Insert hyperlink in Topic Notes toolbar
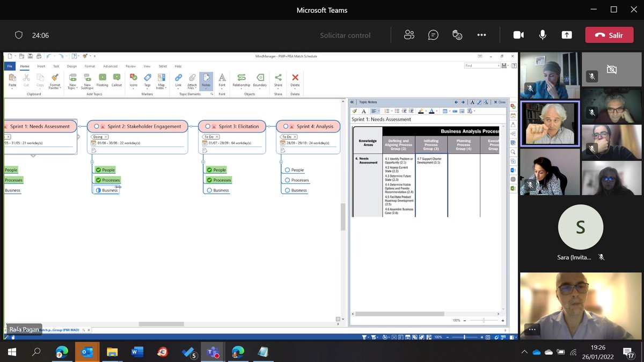Viewport: 644px width, 362px height. tap(455, 111)
